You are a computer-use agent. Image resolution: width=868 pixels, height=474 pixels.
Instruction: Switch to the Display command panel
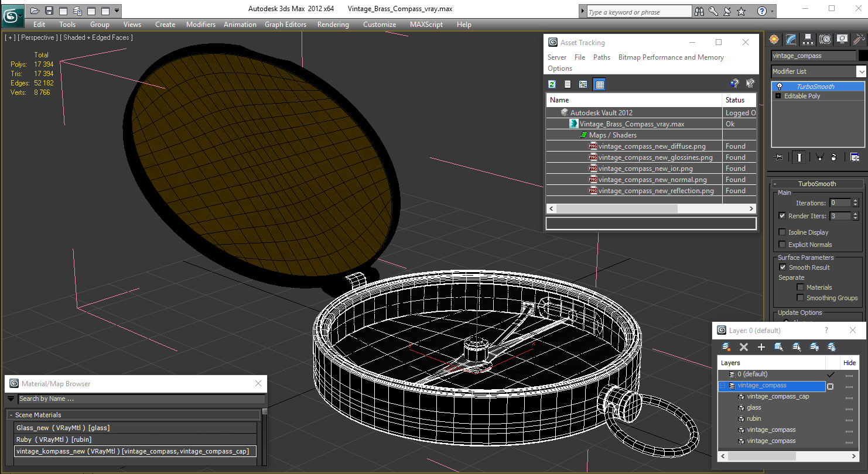click(842, 39)
